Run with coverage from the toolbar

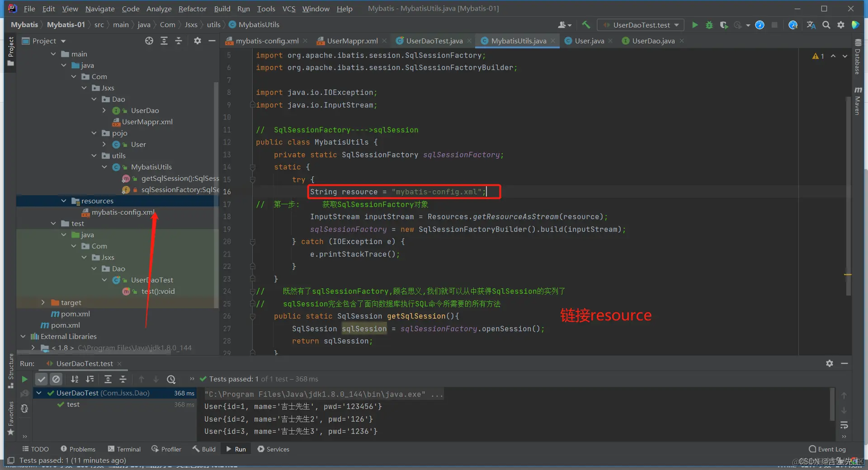tap(724, 25)
